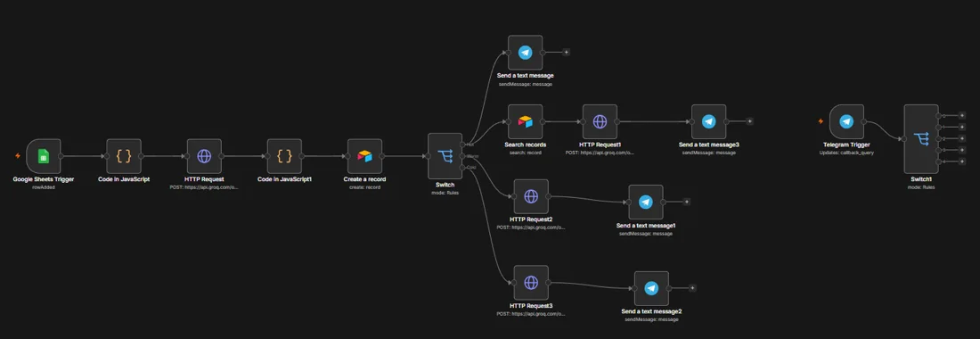The height and width of the screenshot is (339, 980).
Task: Add a node after Send a text message2
Action: pyautogui.click(x=692, y=288)
